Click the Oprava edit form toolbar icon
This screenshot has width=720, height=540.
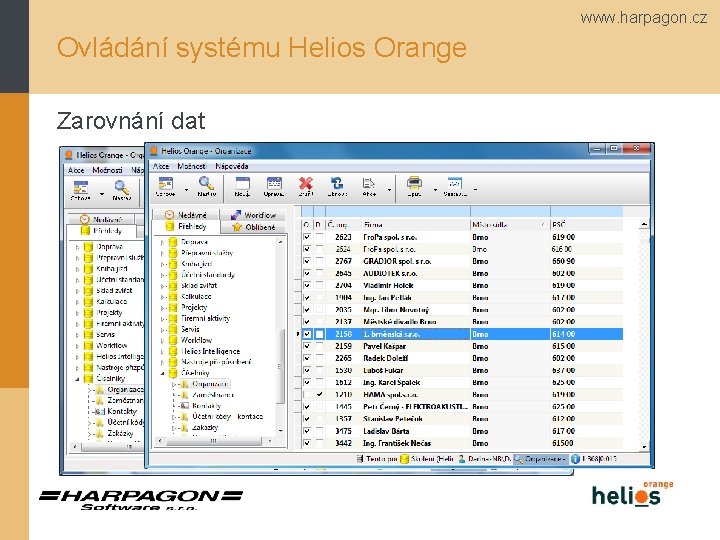point(274,183)
